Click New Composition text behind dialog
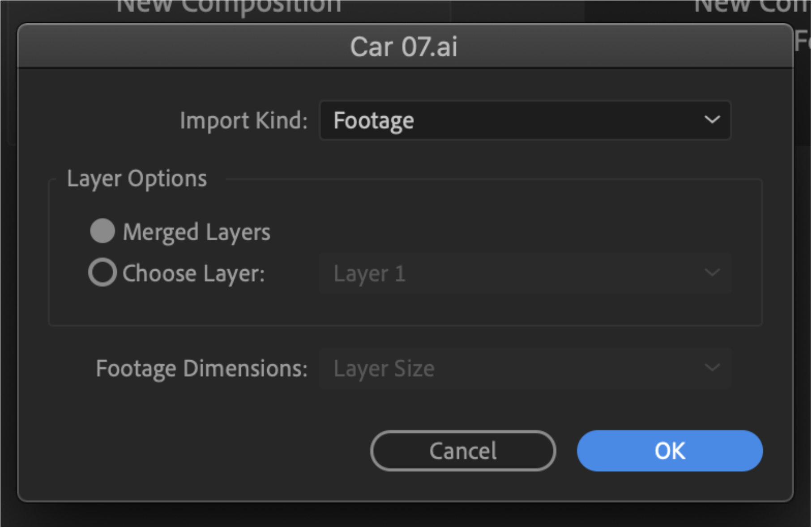This screenshot has height=528, width=812. tap(229, 7)
